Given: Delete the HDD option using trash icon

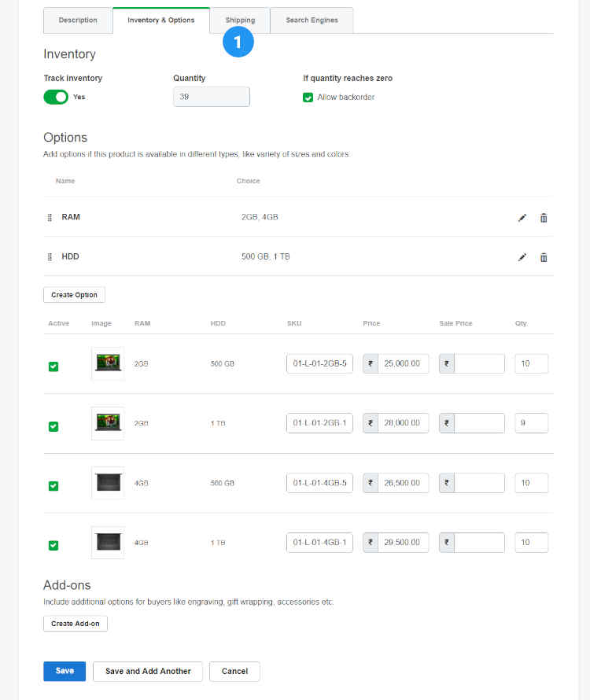Looking at the screenshot, I should pyautogui.click(x=544, y=257).
